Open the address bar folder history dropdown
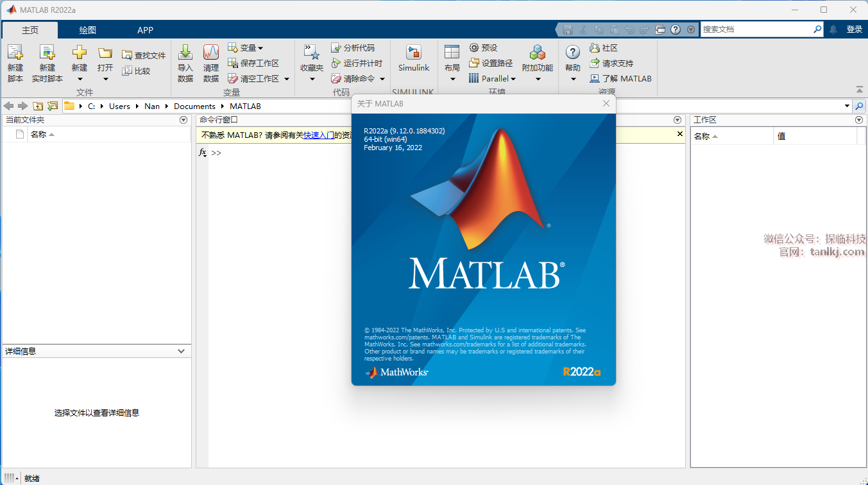The image size is (868, 485). click(847, 106)
